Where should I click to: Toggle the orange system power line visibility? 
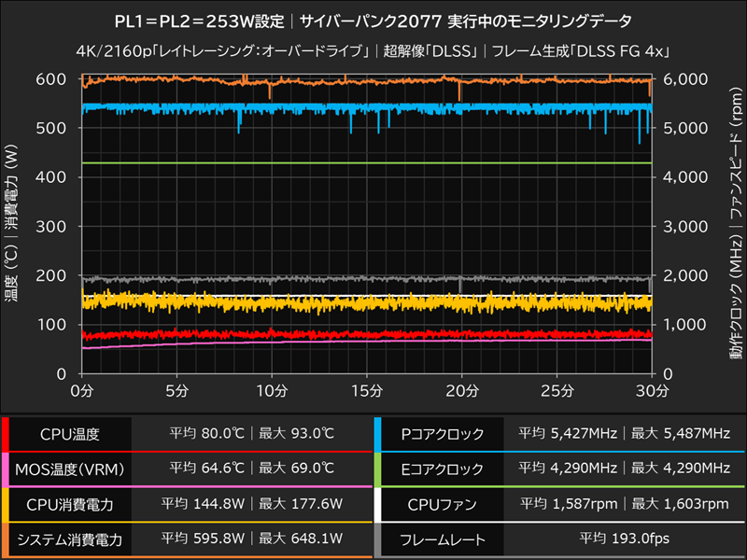(x=373, y=85)
